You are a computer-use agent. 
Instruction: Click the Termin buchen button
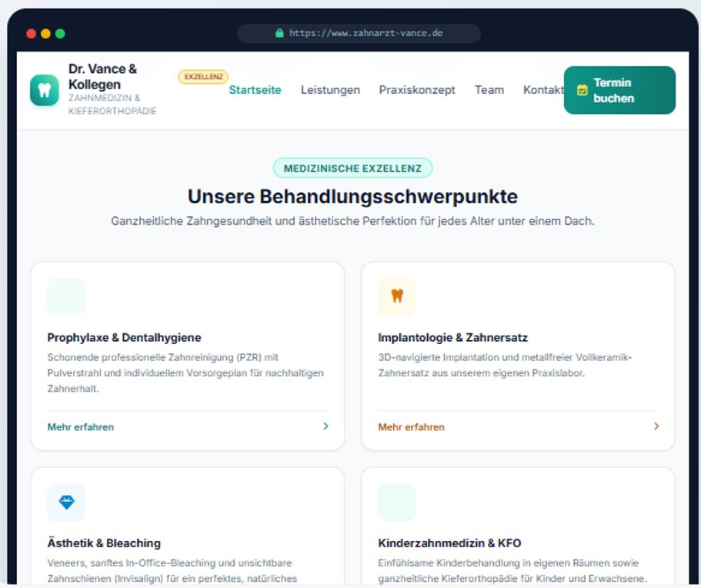(619, 90)
